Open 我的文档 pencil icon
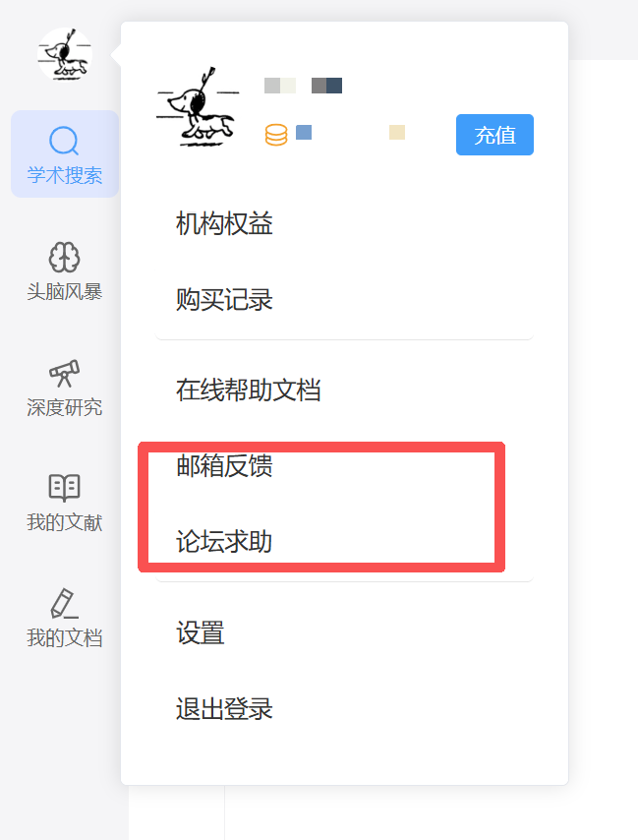The height and width of the screenshot is (840, 638). coord(64,604)
